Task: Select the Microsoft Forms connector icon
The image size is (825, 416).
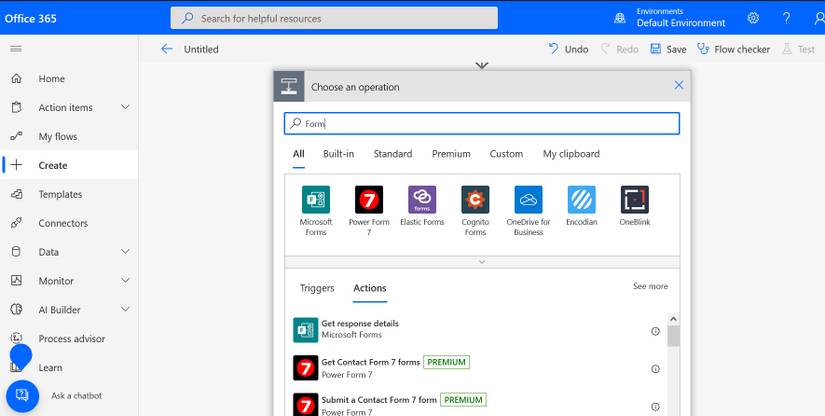Action: [316, 200]
